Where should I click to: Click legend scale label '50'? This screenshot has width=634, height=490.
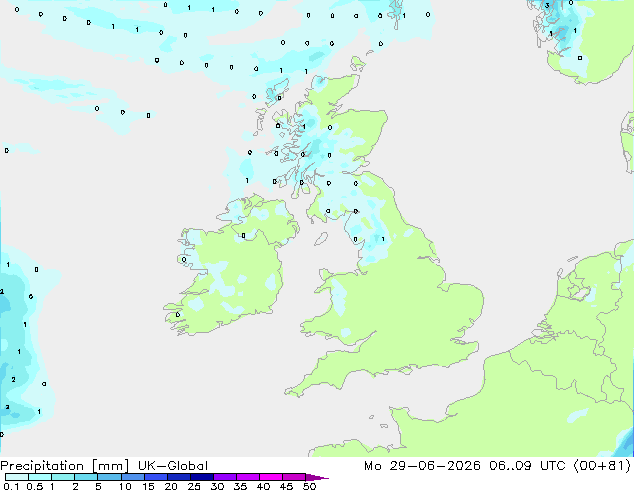pyautogui.click(x=309, y=486)
